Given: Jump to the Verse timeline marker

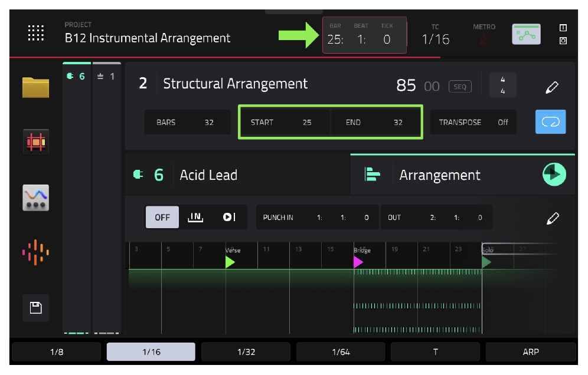Looking at the screenshot, I should click(x=230, y=262).
